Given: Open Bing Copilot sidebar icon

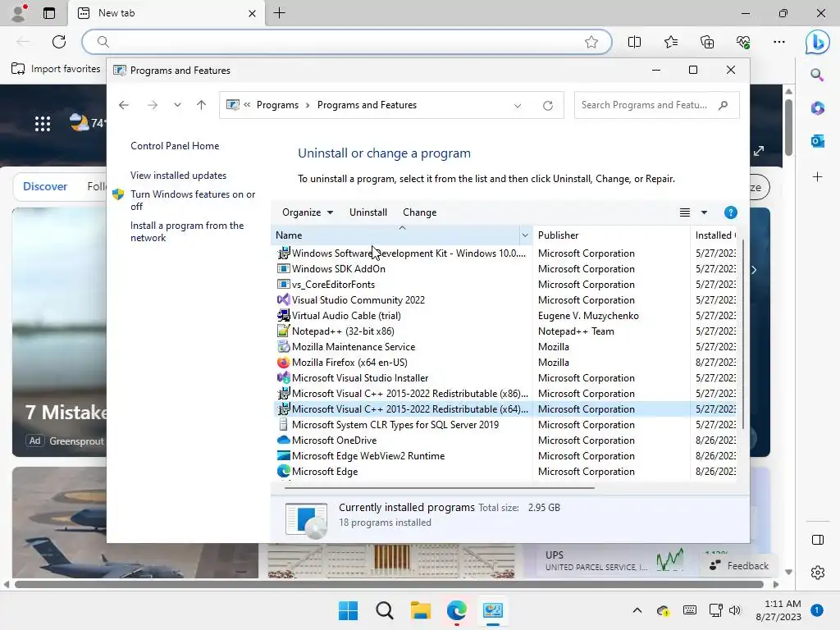Looking at the screenshot, I should 818,43.
